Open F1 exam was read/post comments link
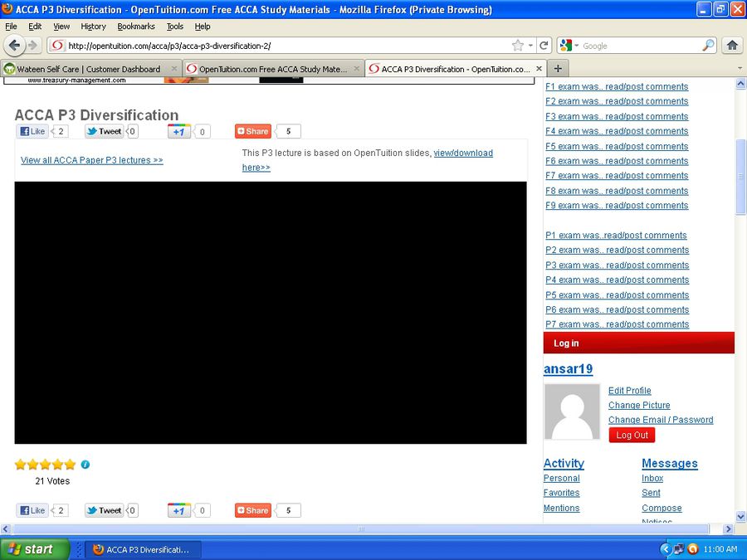Screen dimensions: 747x560 (x=617, y=86)
